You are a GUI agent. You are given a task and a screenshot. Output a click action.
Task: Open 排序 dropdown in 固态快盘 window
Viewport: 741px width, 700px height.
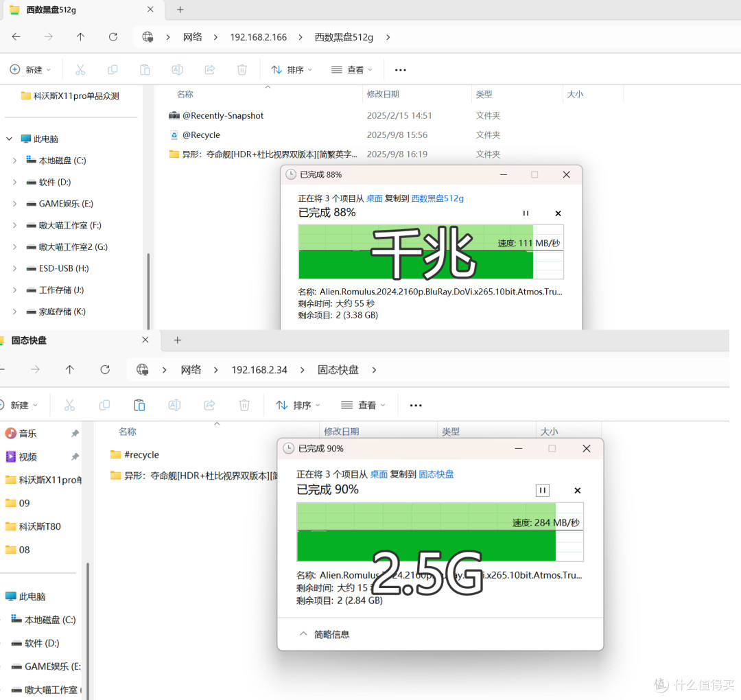(298, 405)
